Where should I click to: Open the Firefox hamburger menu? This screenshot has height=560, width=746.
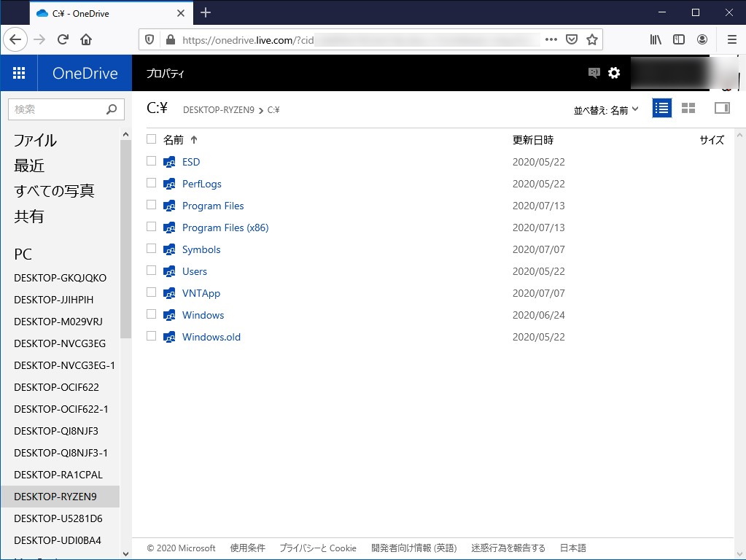point(731,39)
